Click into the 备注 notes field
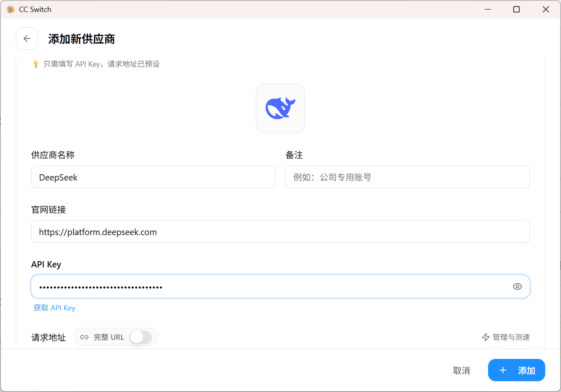Viewport: 561px width, 392px height. [407, 177]
